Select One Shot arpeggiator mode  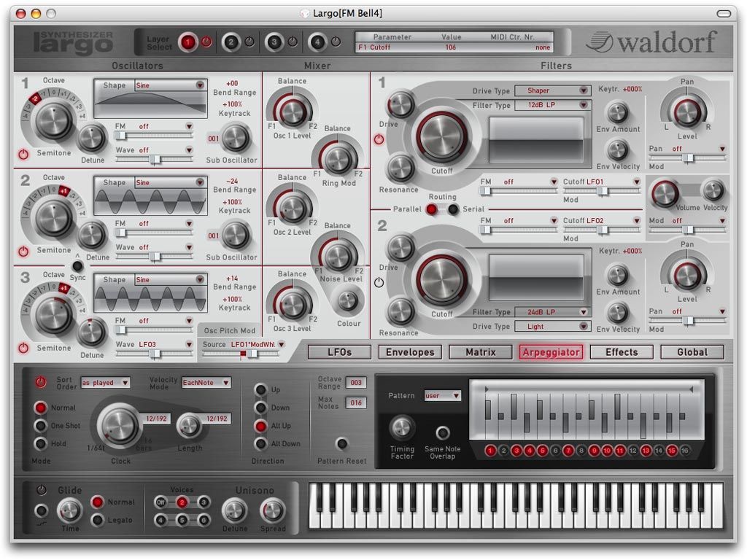(41, 426)
